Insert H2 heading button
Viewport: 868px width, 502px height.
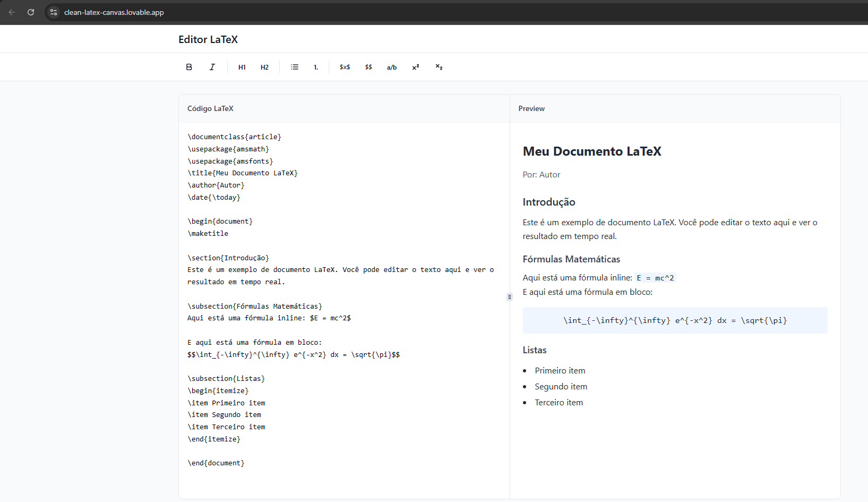[264, 67]
